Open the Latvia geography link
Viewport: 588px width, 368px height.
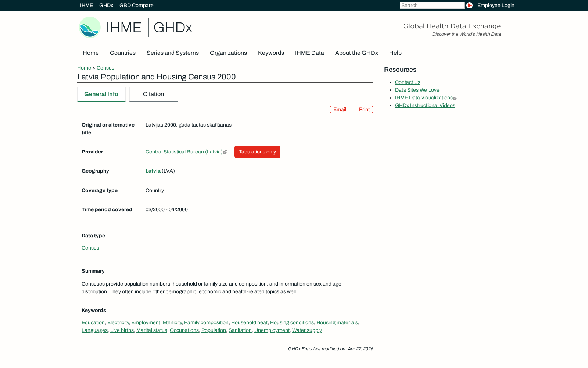(153, 171)
